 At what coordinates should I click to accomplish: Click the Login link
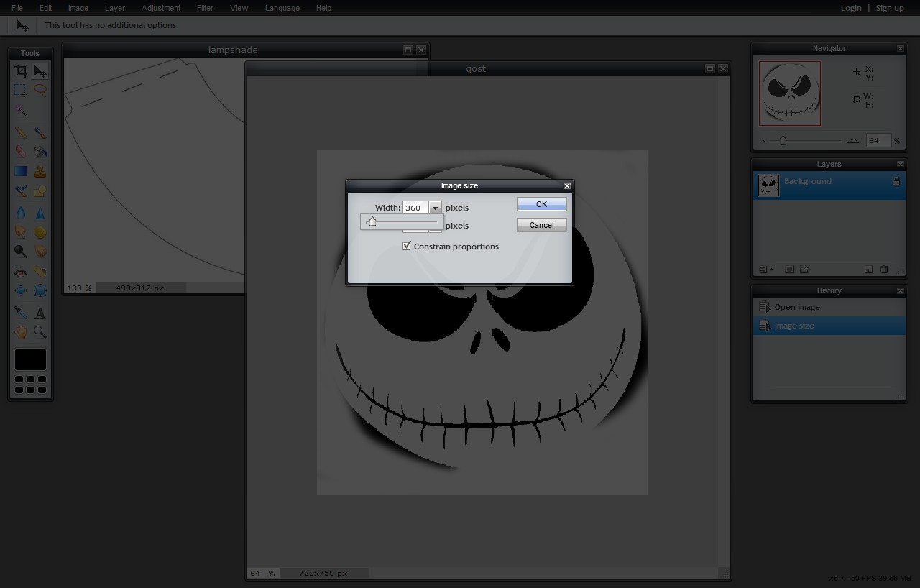pos(851,8)
